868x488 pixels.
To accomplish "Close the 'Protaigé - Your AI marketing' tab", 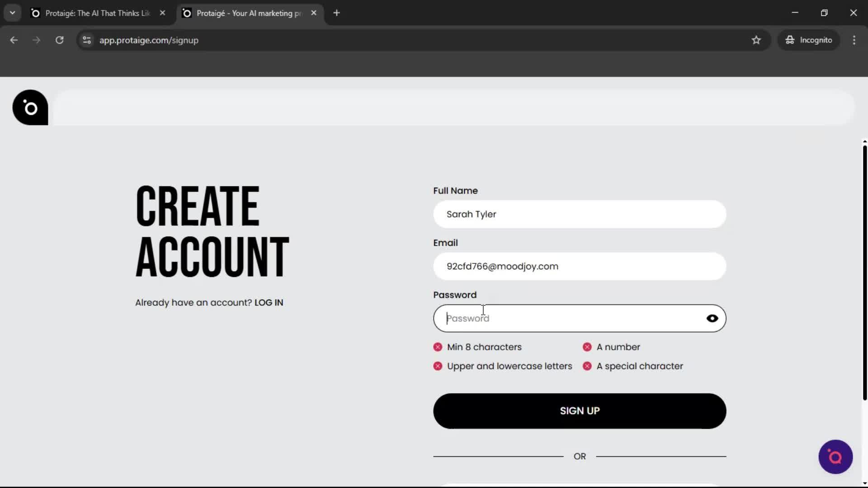I will (x=314, y=13).
